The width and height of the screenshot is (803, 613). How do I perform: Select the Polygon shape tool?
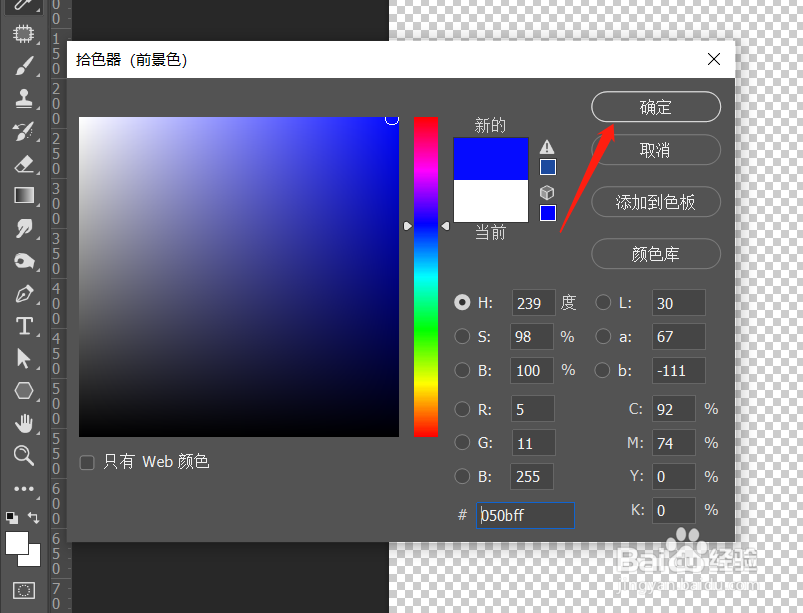point(24,391)
